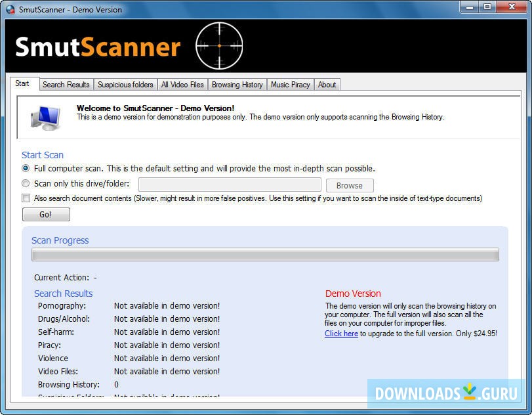Click the computer monitor welcome icon
532x415 pixels.
[x=47, y=116]
